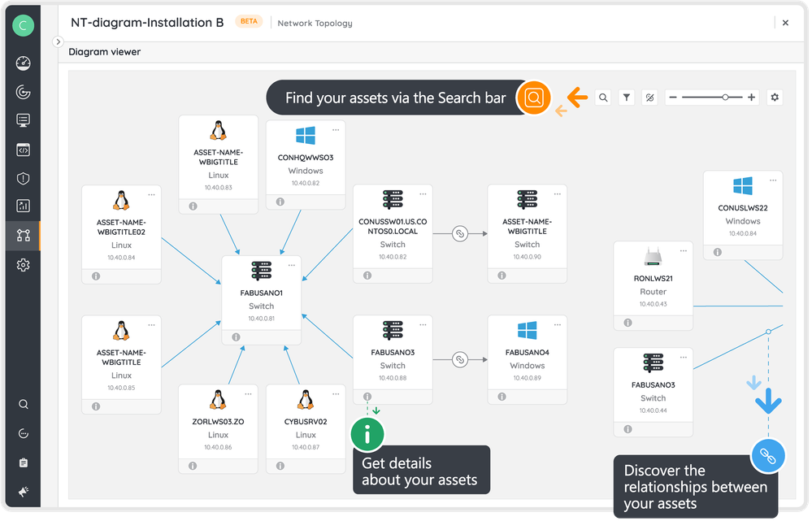812x521 pixels.
Task: Toggle link icon after CONUSSW01 switch
Action: coord(459,233)
